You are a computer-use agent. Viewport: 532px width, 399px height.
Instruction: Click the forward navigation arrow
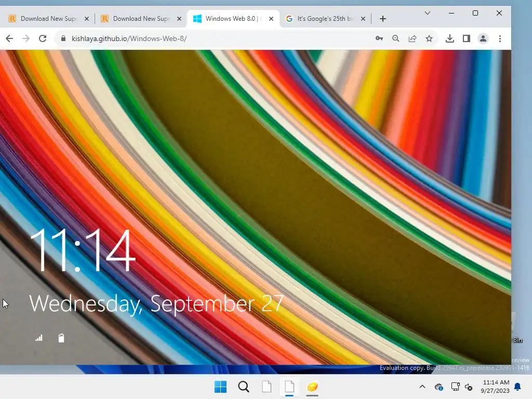click(x=26, y=38)
